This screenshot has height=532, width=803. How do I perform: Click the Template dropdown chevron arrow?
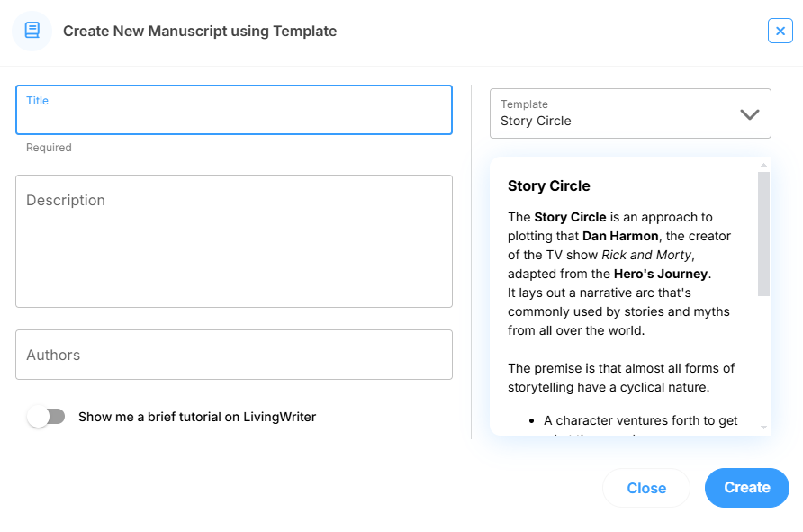[749, 114]
